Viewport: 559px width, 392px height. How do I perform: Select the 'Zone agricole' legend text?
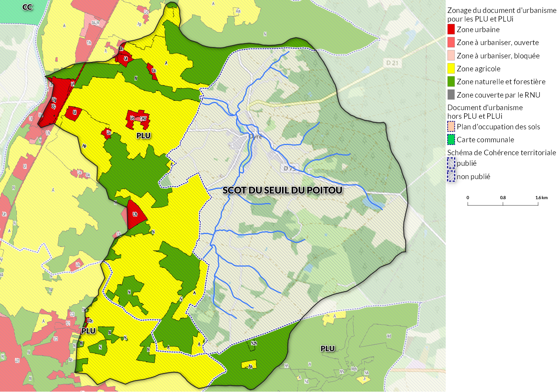tap(479, 69)
